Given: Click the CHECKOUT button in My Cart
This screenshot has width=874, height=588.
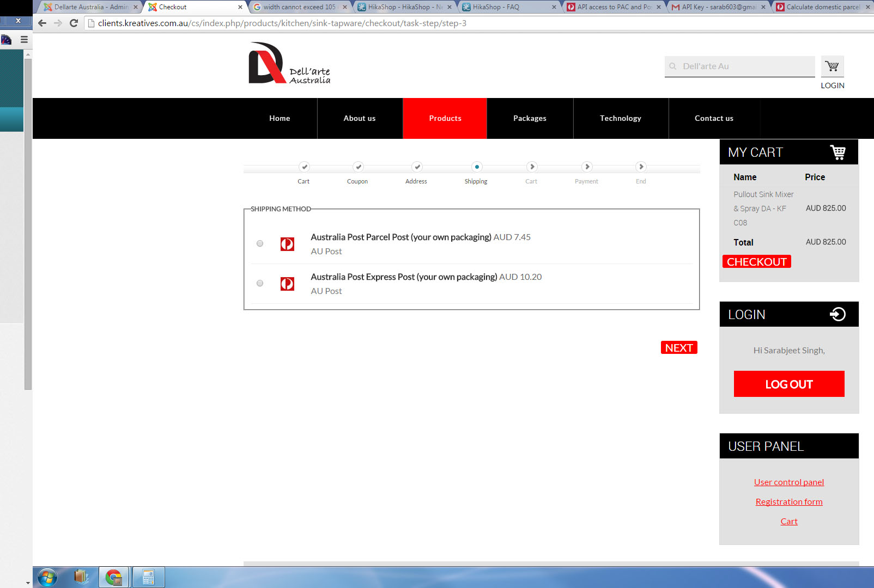Looking at the screenshot, I should (x=757, y=261).
